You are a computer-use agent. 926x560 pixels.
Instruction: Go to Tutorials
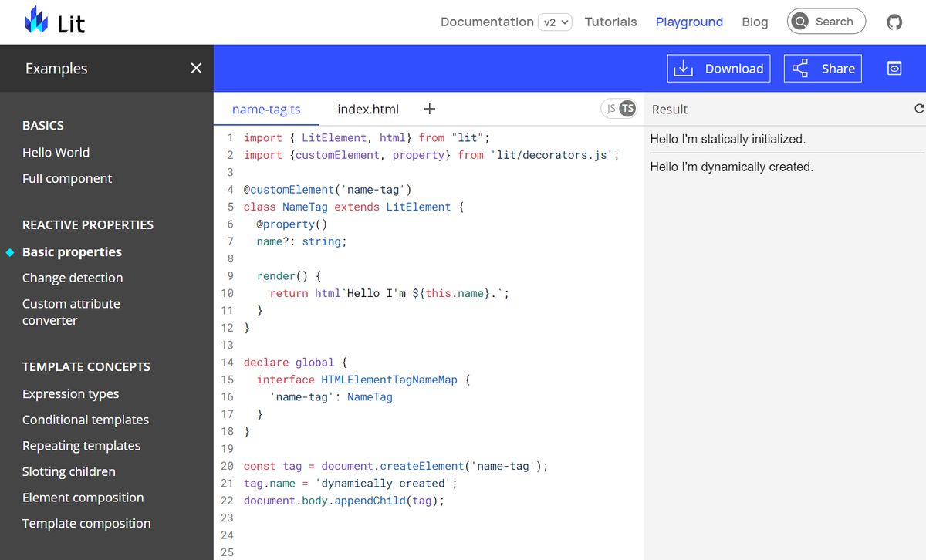click(x=610, y=22)
